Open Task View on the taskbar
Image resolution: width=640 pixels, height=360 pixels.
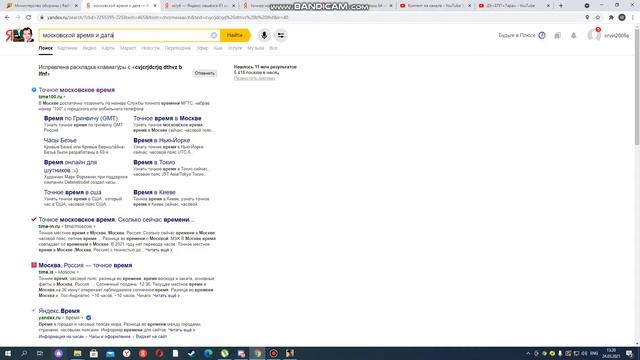tap(40, 353)
